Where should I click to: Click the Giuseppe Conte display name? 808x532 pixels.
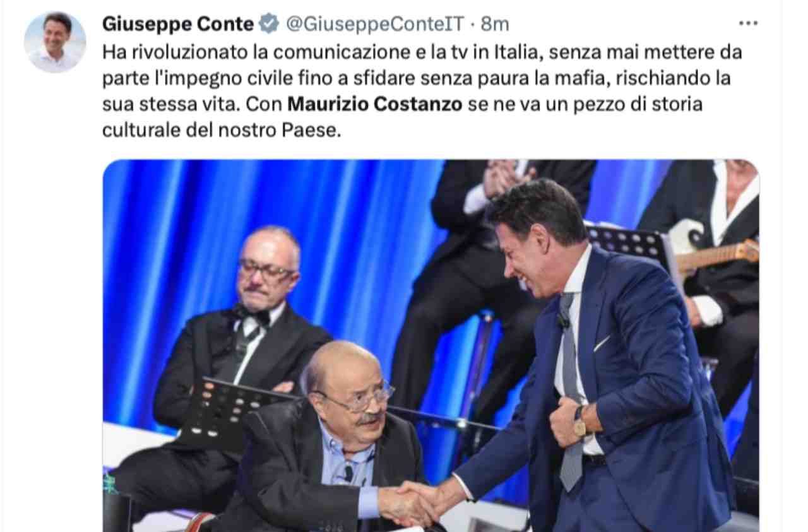(x=178, y=24)
